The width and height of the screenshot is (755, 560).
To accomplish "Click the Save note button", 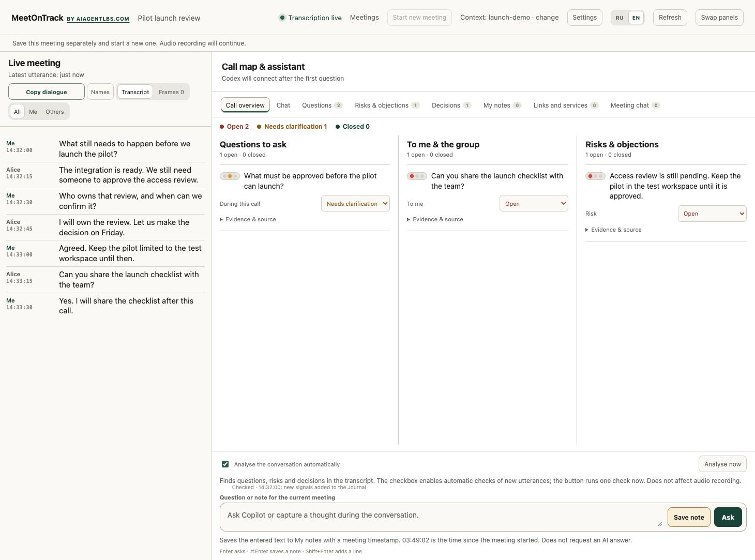I will point(689,517).
